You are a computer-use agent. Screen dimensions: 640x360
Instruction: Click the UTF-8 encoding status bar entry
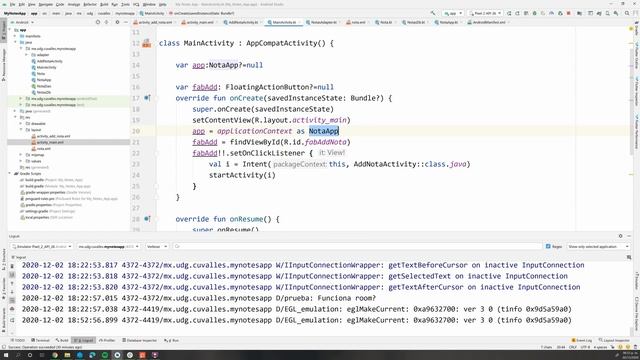[x=585, y=347]
